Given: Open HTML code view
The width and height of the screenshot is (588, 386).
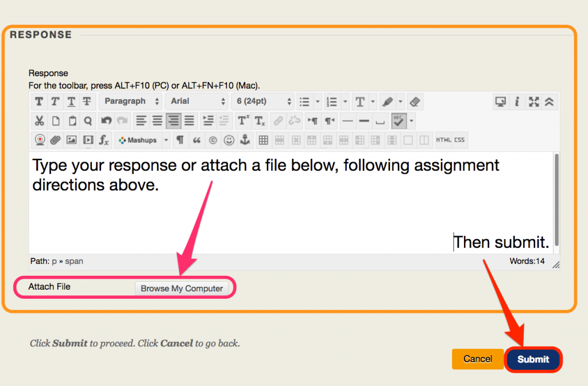Looking at the screenshot, I should coord(444,140).
